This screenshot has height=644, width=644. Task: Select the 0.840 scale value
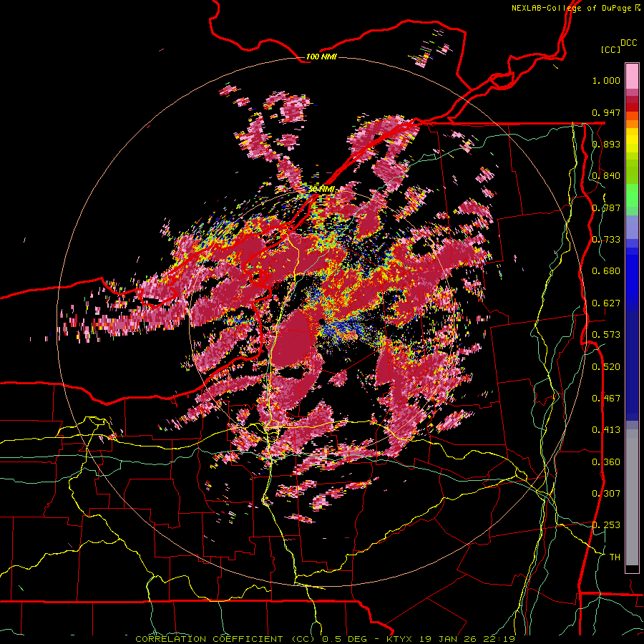(606, 176)
